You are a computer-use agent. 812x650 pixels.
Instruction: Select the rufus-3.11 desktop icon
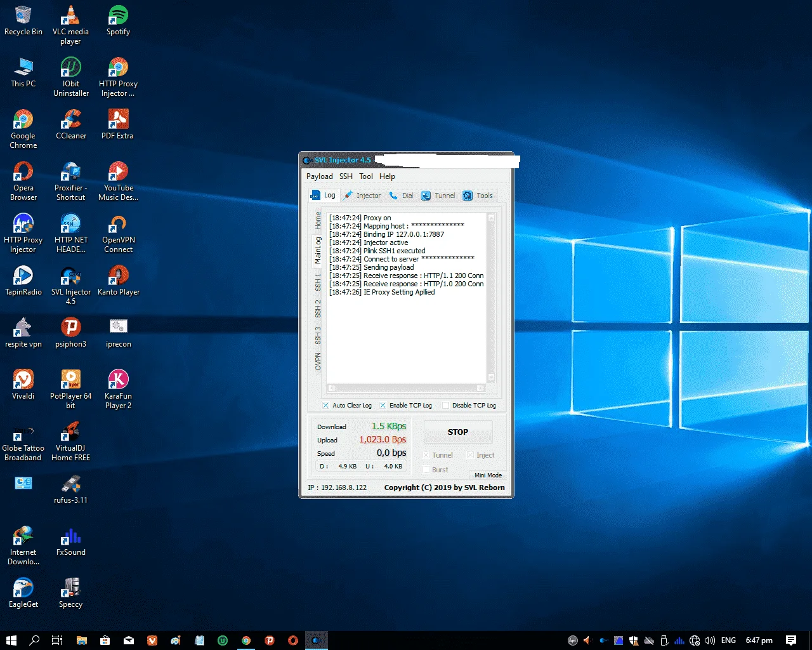click(70, 489)
